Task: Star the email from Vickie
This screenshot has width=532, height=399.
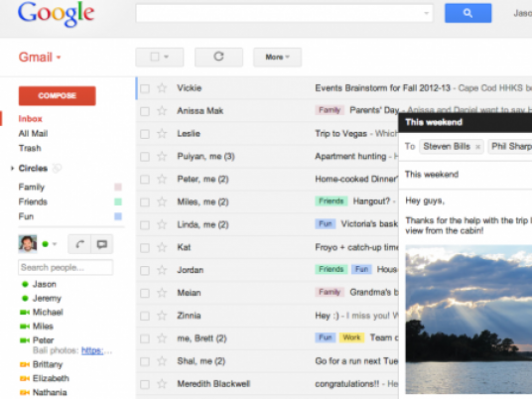Action: [162, 88]
